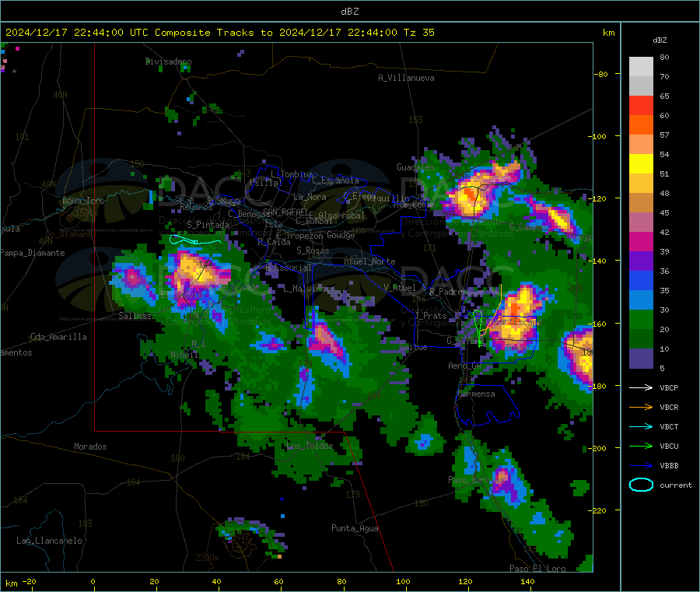The image size is (700, 592).
Task: Click the 'Morados' map label
Action: coord(90,447)
